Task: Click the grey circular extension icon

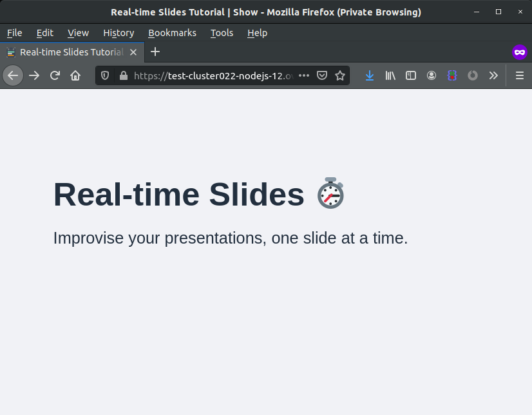Action: (x=473, y=75)
